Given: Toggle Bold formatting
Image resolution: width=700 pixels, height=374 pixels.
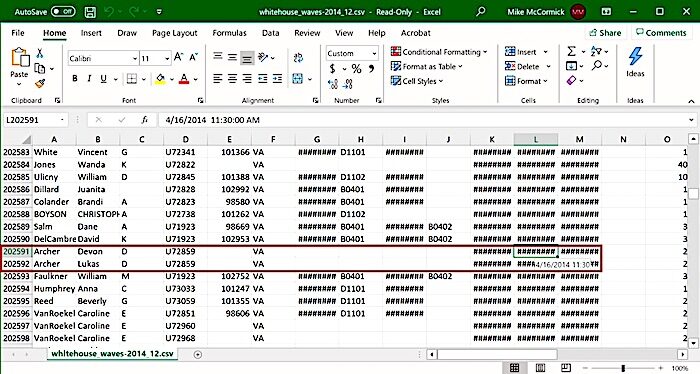Looking at the screenshot, I should [75, 79].
